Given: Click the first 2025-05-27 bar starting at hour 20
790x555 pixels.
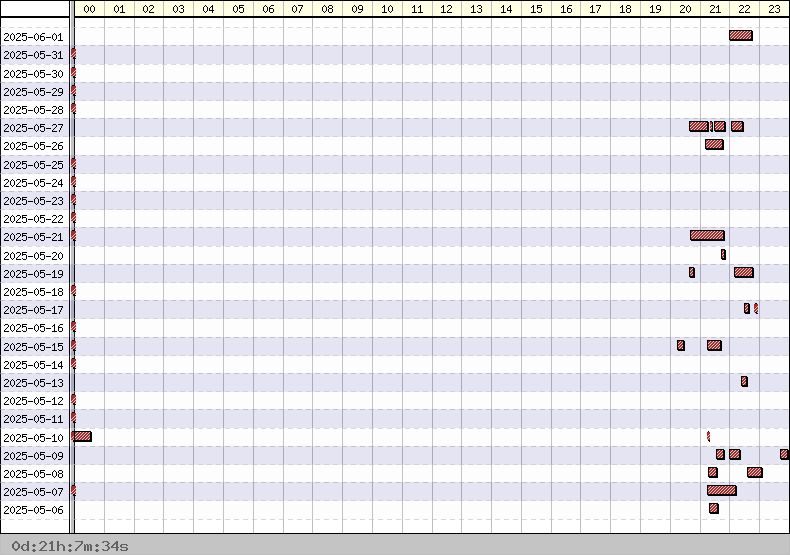Looking at the screenshot, I should [x=699, y=126].
